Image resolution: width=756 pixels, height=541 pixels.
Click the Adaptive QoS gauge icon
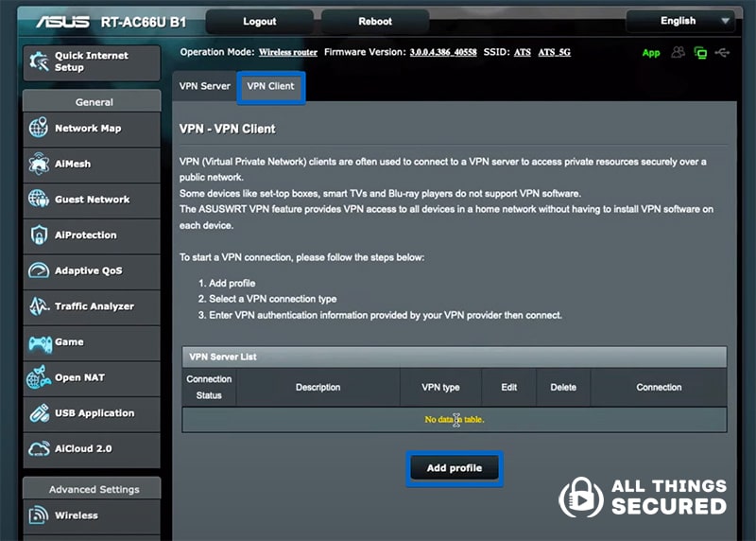(x=39, y=270)
